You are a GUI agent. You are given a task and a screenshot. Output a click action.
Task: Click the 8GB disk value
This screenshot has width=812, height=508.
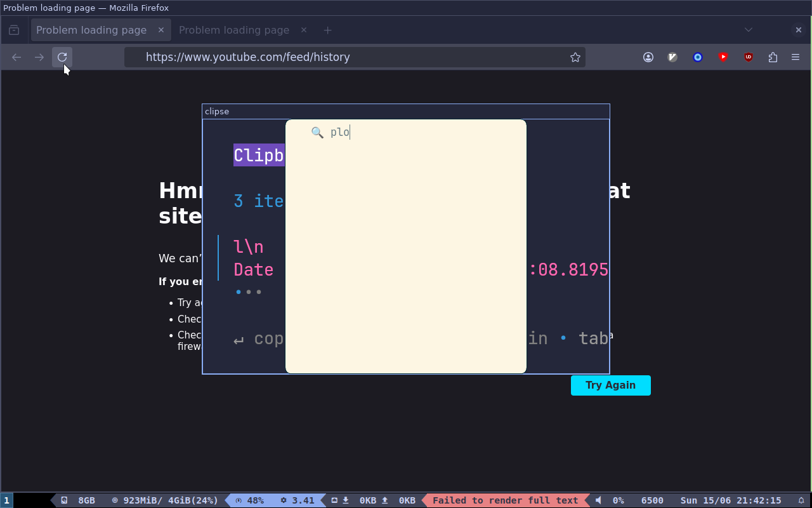86,500
